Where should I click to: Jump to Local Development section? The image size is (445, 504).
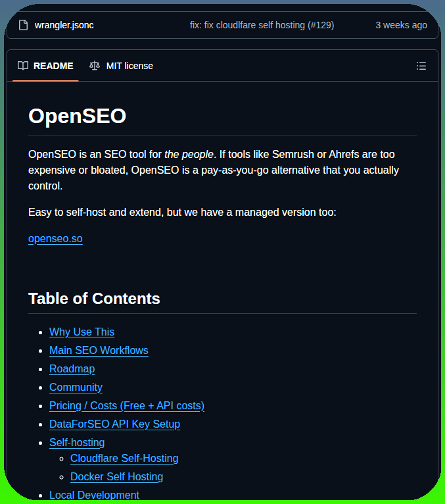point(94,495)
